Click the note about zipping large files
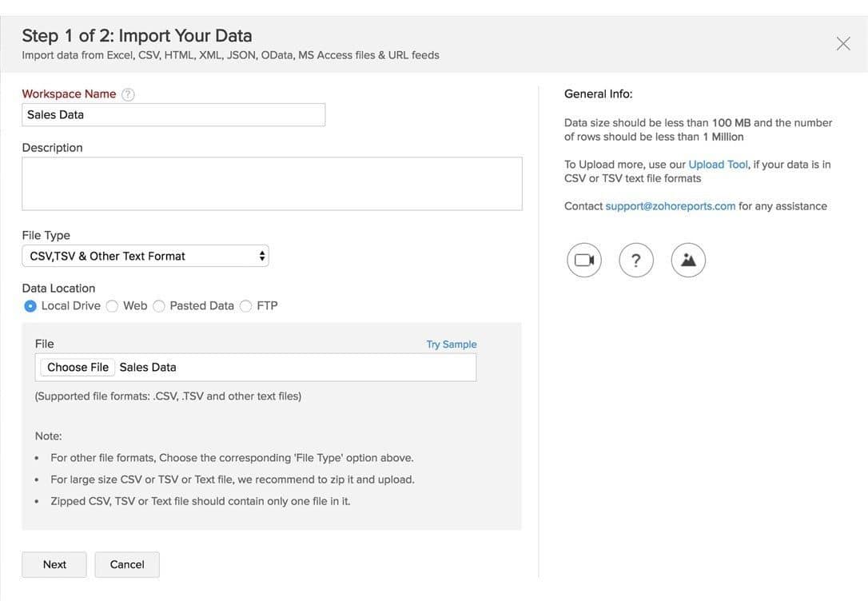This screenshot has width=868, height=601. [233, 480]
